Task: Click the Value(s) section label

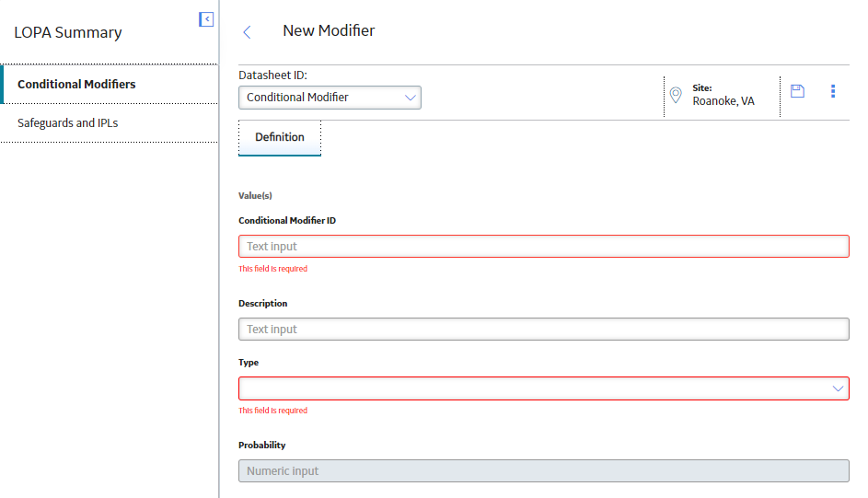Action: coord(255,195)
